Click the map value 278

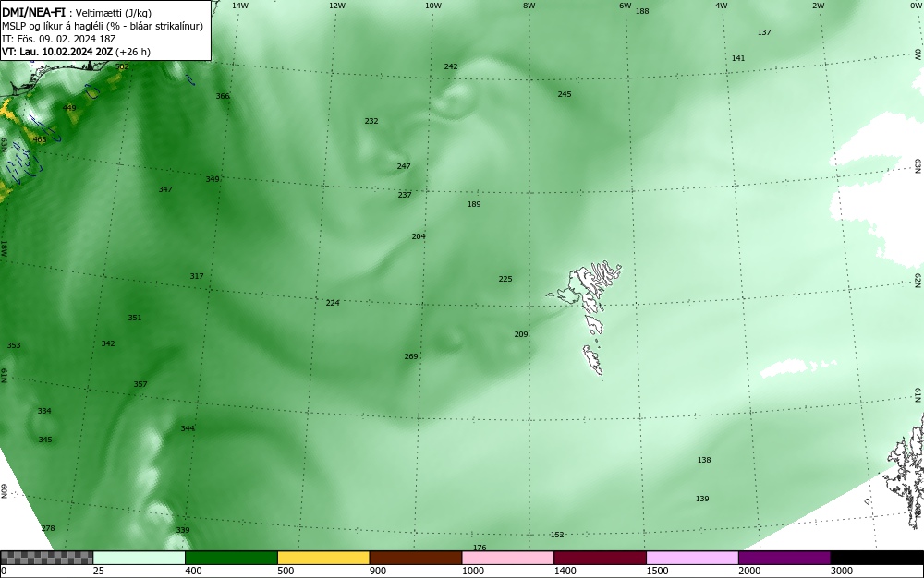point(48,528)
